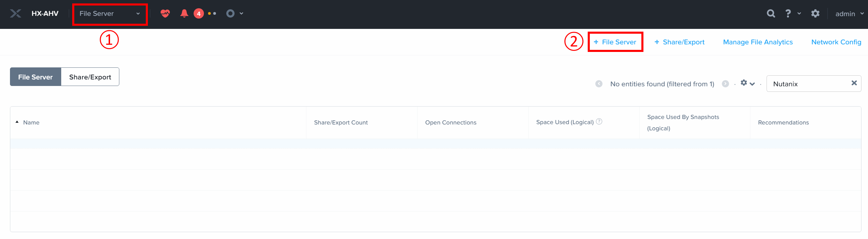Expand the table settings gear dropdown

(x=747, y=83)
